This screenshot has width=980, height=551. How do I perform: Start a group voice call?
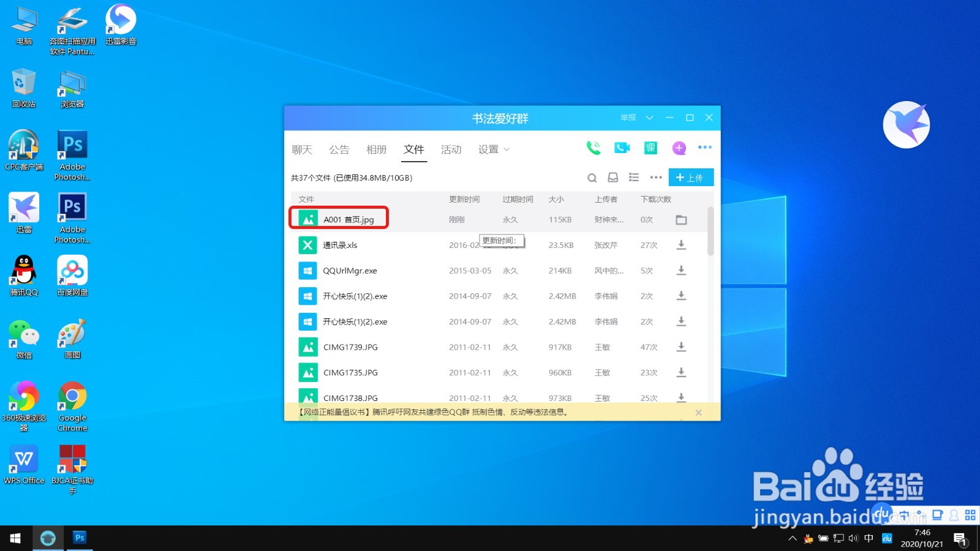click(593, 148)
